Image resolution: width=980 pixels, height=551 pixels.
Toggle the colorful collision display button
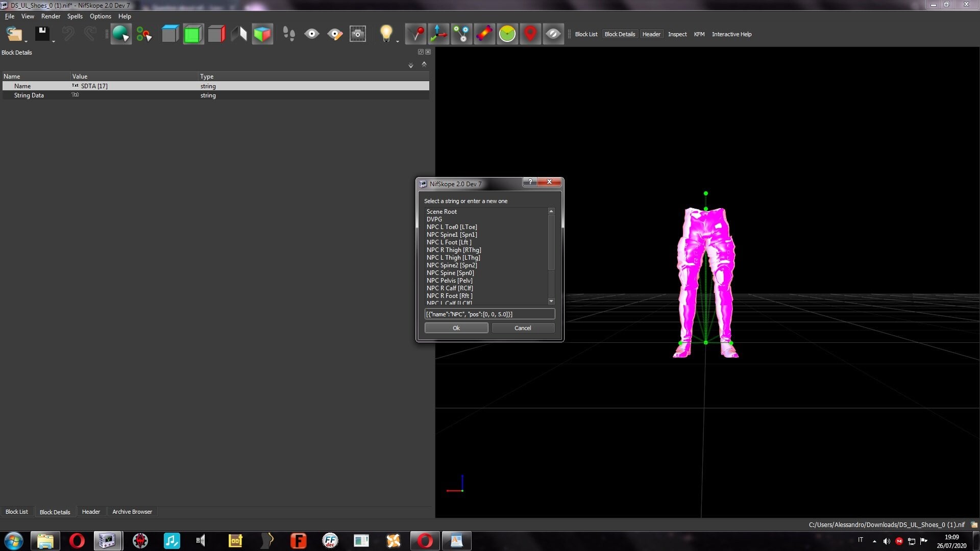[484, 34]
